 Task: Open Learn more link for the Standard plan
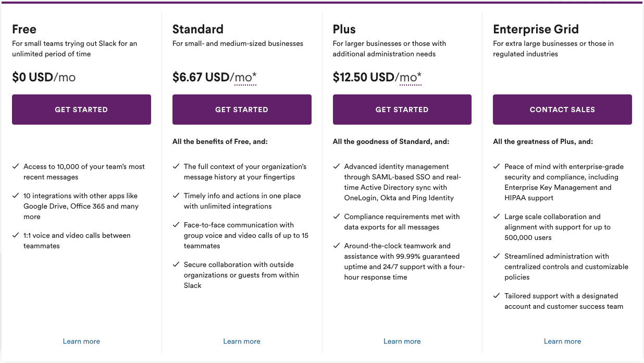(242, 341)
